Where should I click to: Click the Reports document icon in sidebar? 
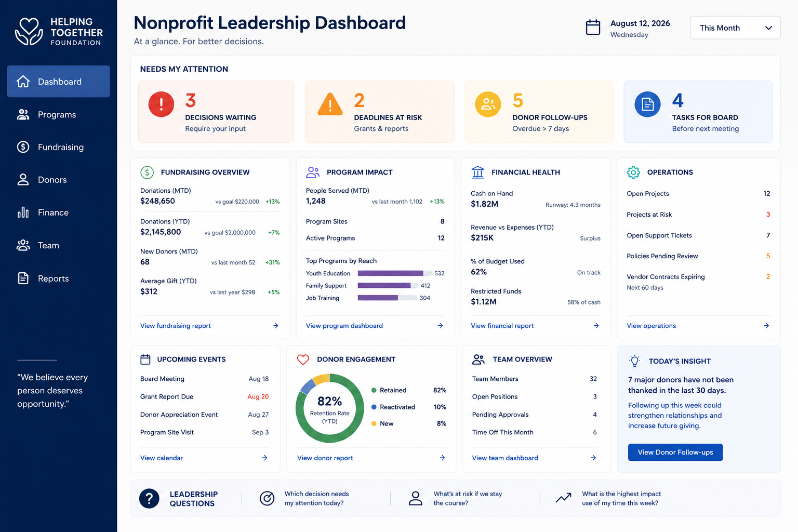pos(23,278)
